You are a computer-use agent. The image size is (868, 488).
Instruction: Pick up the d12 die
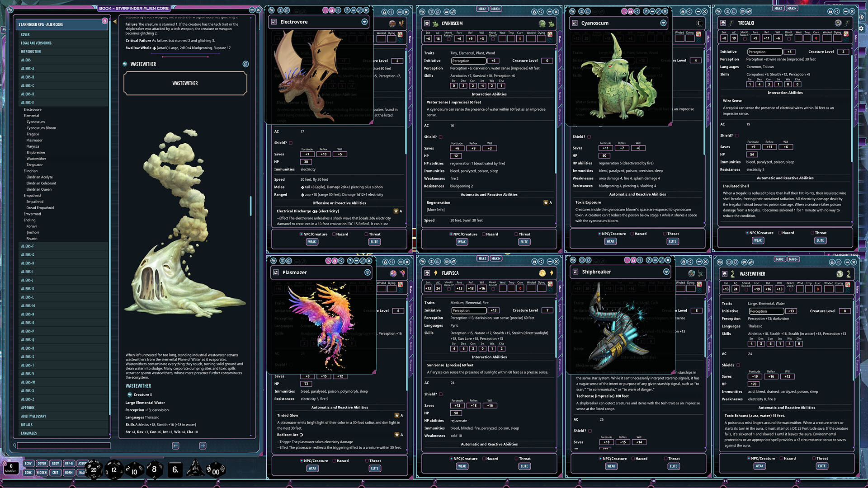[x=114, y=470]
